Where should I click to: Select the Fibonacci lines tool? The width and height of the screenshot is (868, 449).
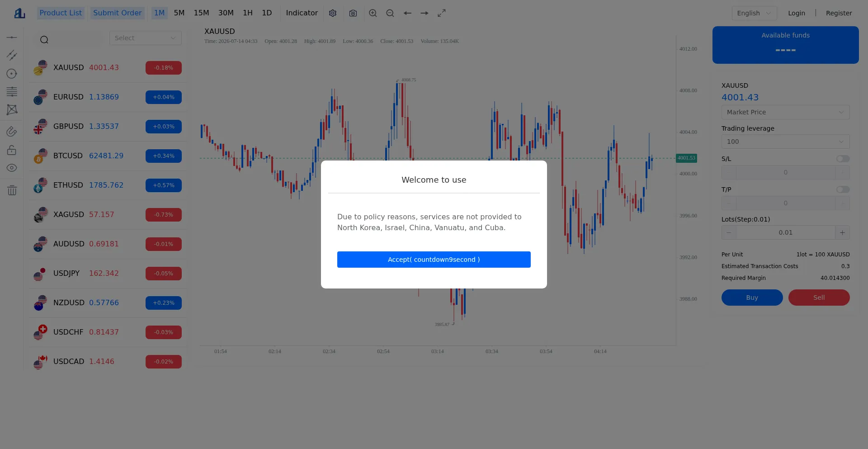tap(12, 92)
